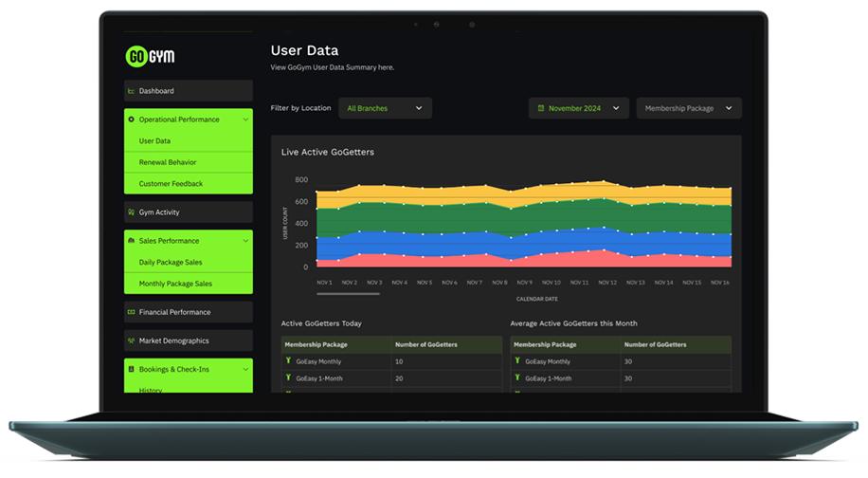Click the Market Demographics people icon
Screen dimensions: 868x478
(131, 340)
